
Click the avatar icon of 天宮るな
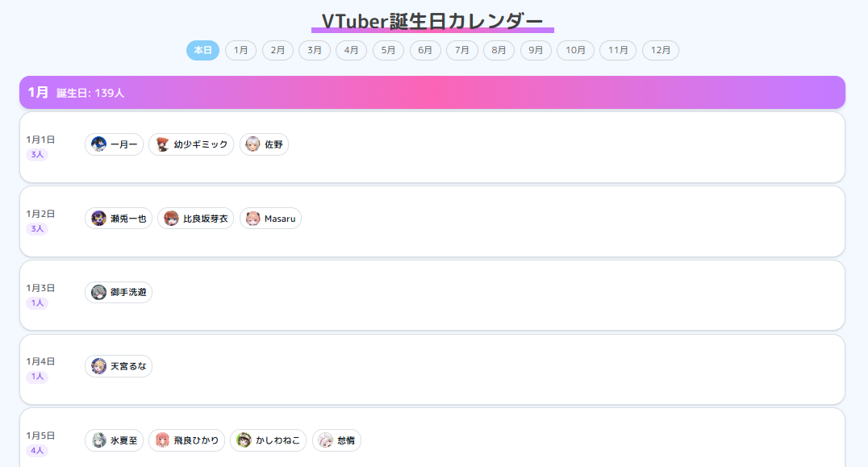tap(98, 366)
